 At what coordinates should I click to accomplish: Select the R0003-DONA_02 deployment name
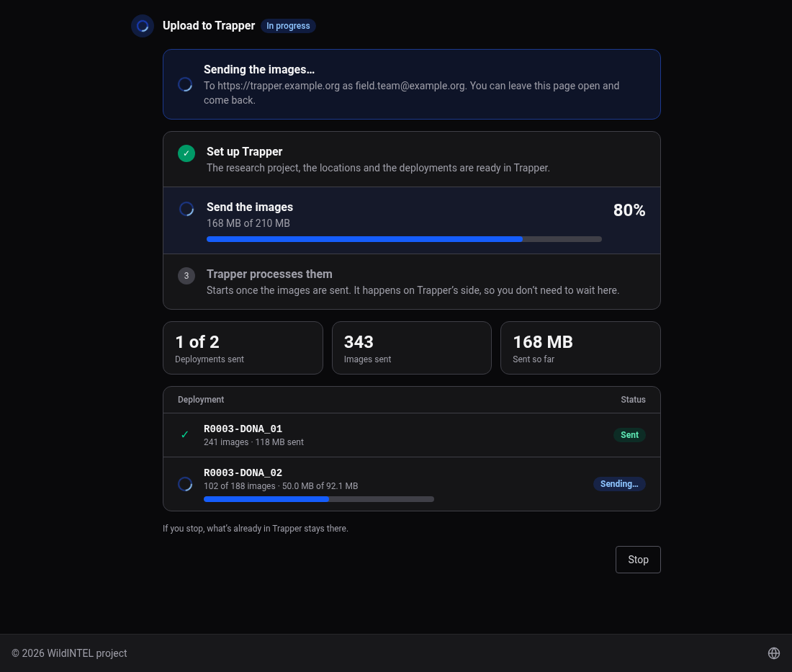[243, 472]
